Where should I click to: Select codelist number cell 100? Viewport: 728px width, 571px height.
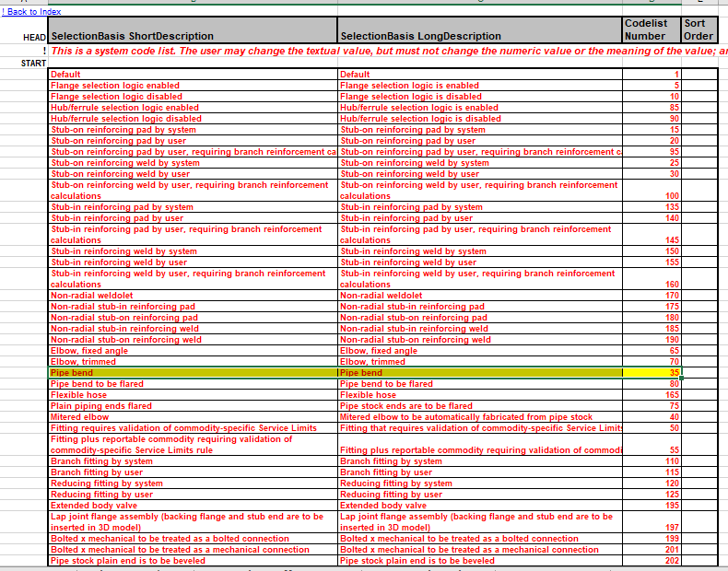(x=652, y=190)
